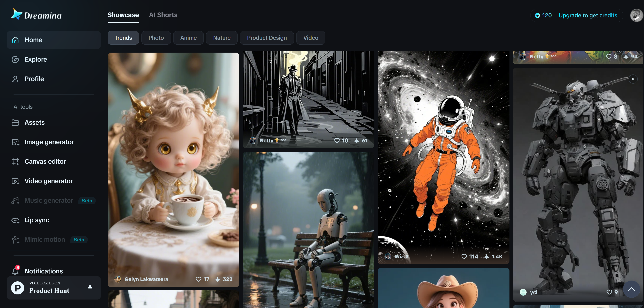644x308 pixels.
Task: Expand the Product Hunt vote banner arrow
Action: [90, 287]
